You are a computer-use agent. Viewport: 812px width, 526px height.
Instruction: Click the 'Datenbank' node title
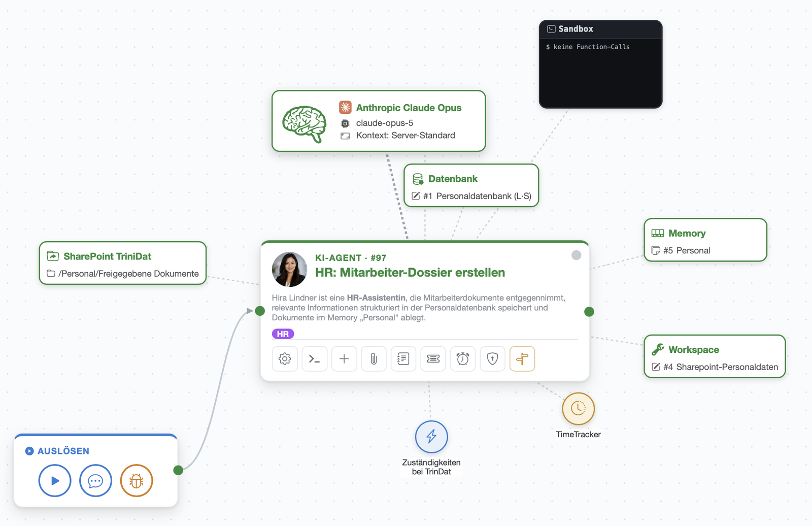click(453, 179)
